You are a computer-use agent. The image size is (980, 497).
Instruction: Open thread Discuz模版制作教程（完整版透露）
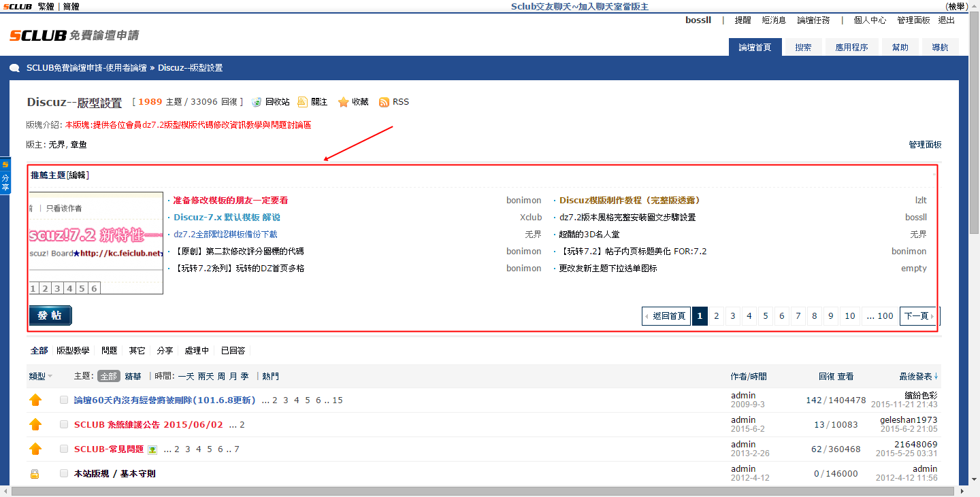click(630, 201)
